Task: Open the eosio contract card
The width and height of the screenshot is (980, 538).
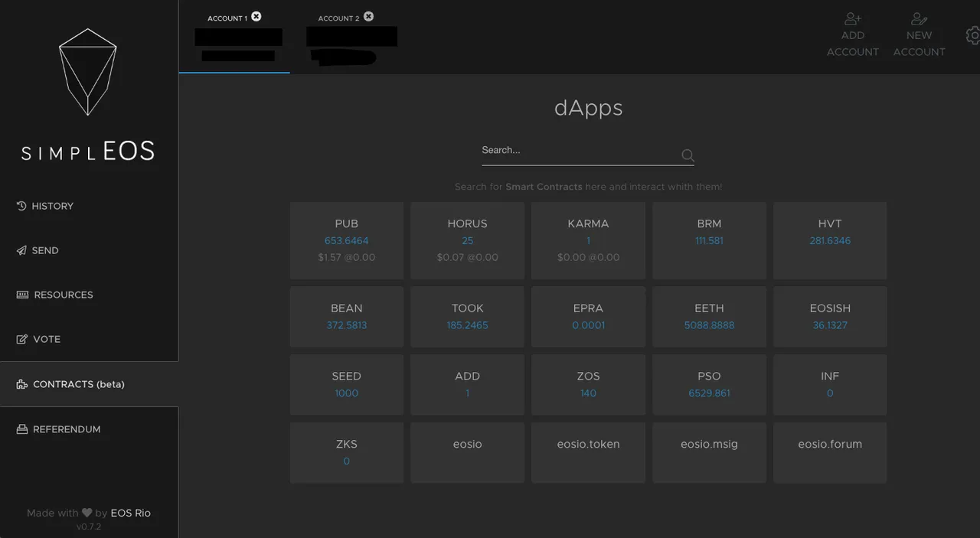Action: [x=467, y=453]
